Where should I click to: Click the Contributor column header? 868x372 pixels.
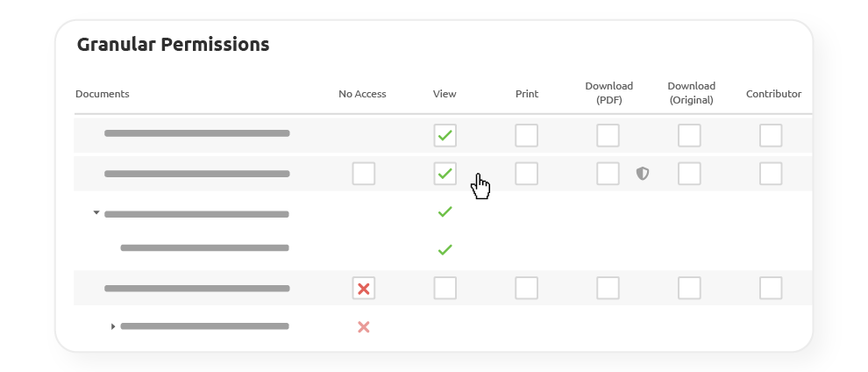click(773, 94)
